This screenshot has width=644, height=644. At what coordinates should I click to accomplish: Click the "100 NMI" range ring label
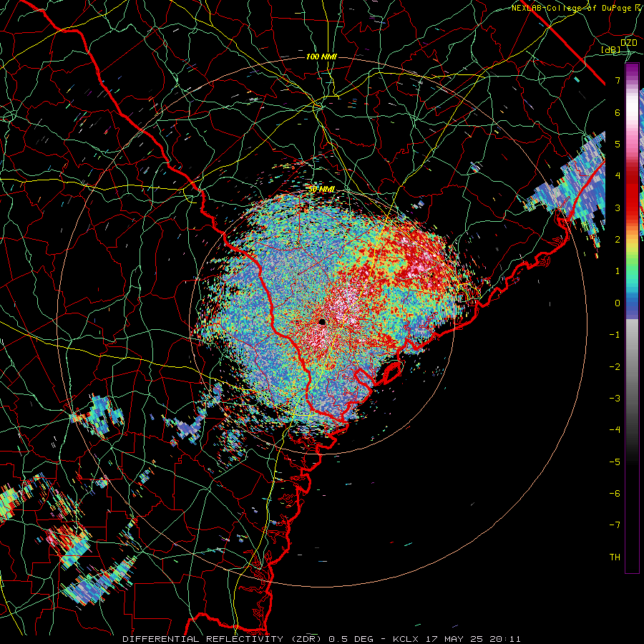coord(321,57)
